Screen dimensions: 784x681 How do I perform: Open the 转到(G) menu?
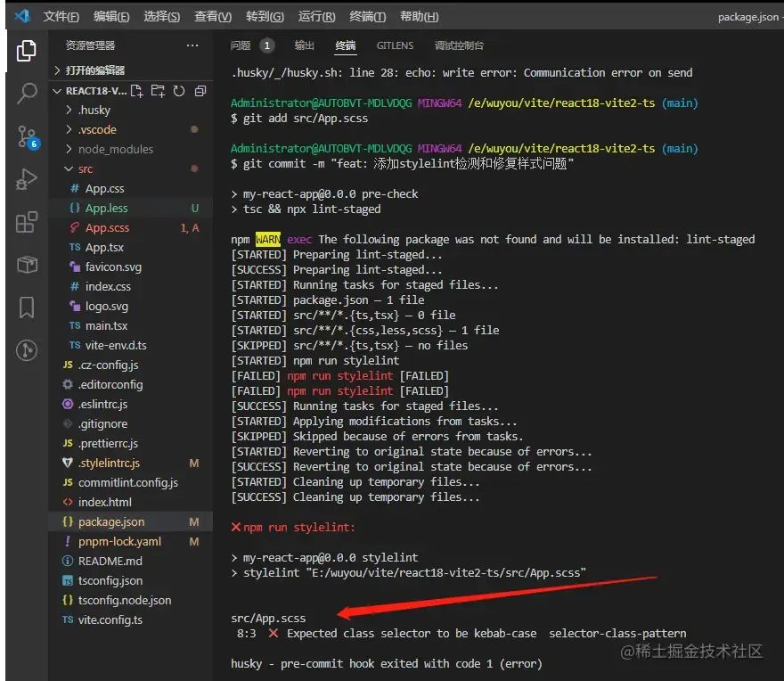point(265,17)
